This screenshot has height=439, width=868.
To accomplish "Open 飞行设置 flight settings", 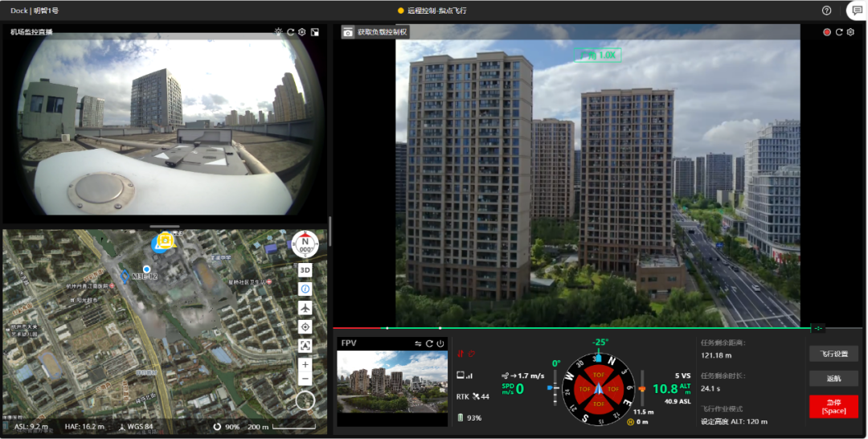I will 833,354.
